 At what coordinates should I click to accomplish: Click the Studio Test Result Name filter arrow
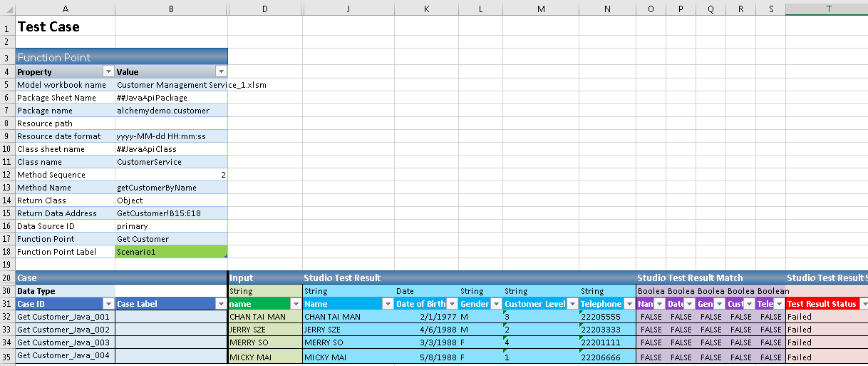pyautogui.click(x=388, y=304)
